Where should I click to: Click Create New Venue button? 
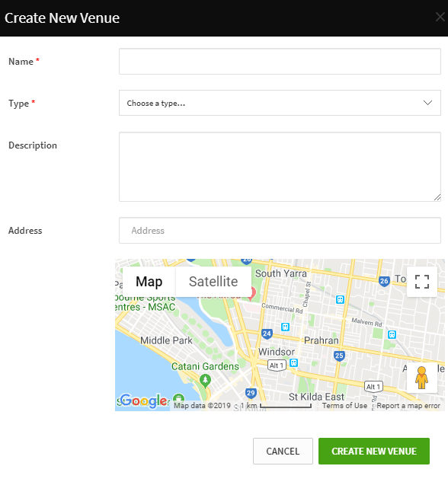(x=374, y=452)
